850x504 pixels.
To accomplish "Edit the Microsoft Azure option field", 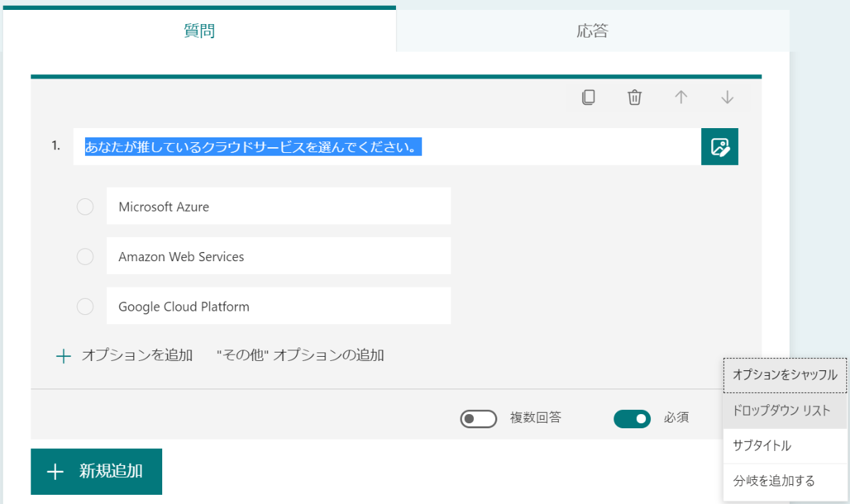I will [x=278, y=206].
